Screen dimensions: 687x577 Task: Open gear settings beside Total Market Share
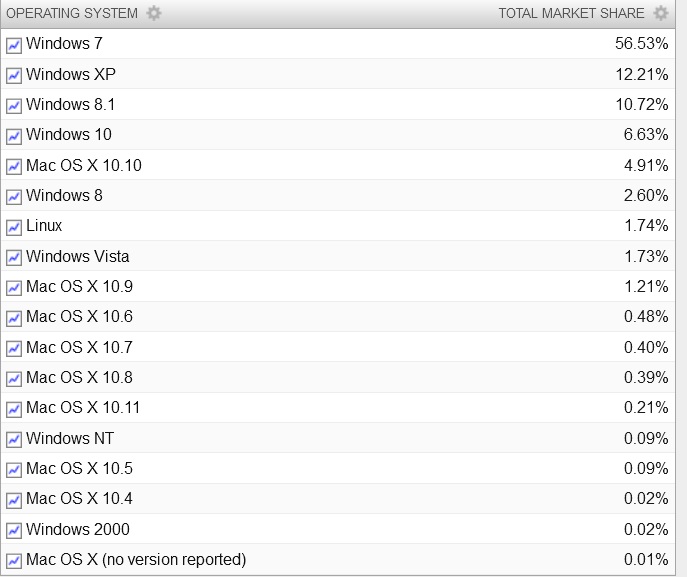click(661, 13)
